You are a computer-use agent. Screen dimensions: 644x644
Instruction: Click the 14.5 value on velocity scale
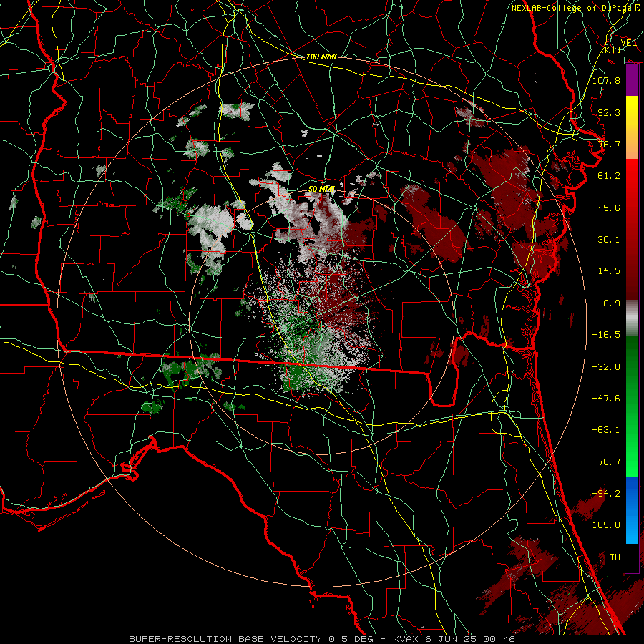coord(609,271)
